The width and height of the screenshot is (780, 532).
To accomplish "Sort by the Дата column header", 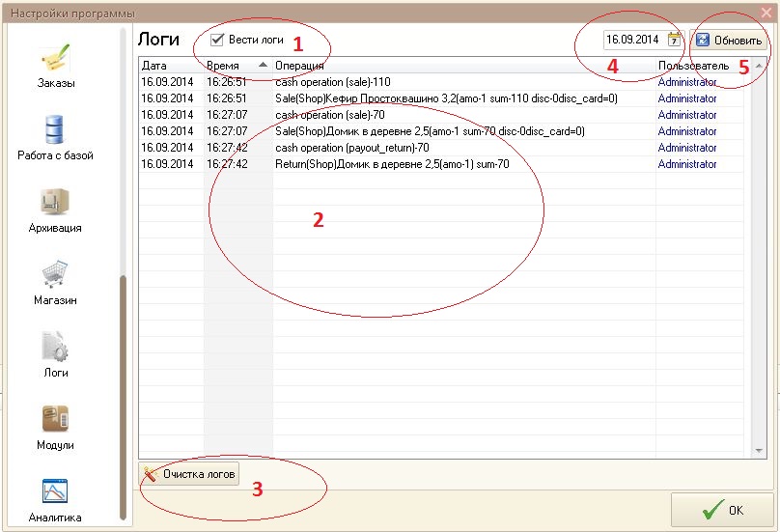I will tap(171, 66).
